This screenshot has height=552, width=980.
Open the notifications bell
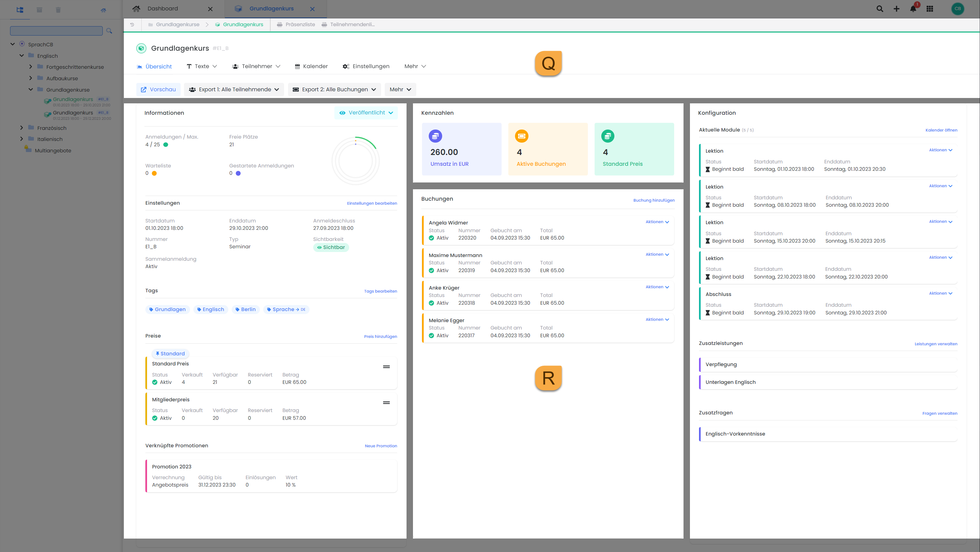pos(913,8)
